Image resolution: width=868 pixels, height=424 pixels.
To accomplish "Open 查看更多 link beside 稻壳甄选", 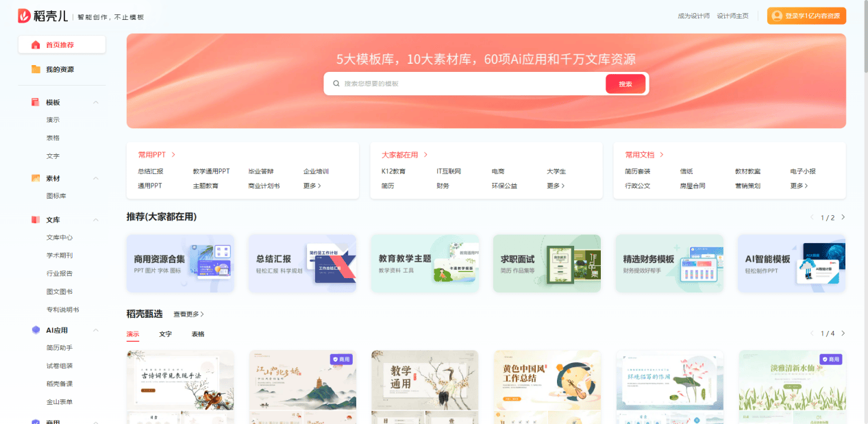I will tap(188, 314).
